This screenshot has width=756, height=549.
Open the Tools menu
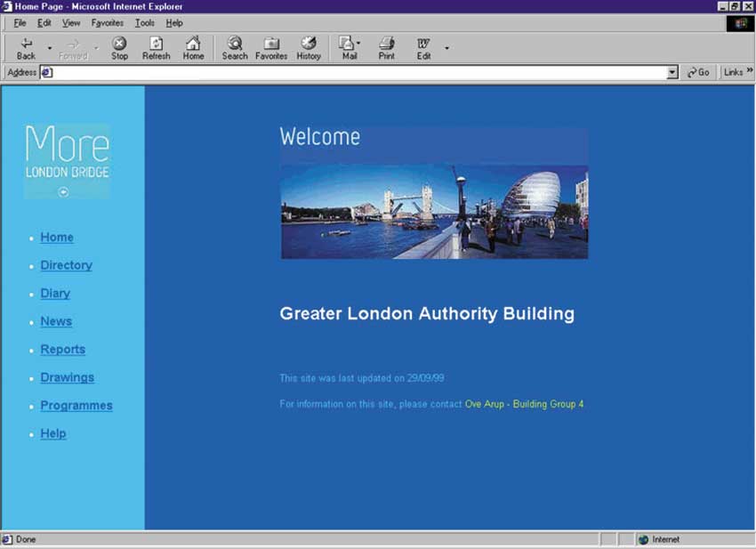point(144,23)
